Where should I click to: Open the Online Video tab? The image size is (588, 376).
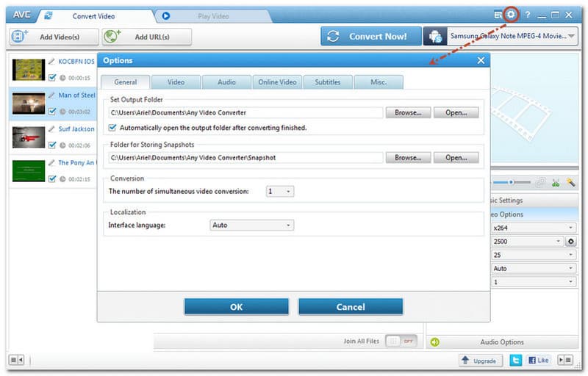[x=277, y=82]
